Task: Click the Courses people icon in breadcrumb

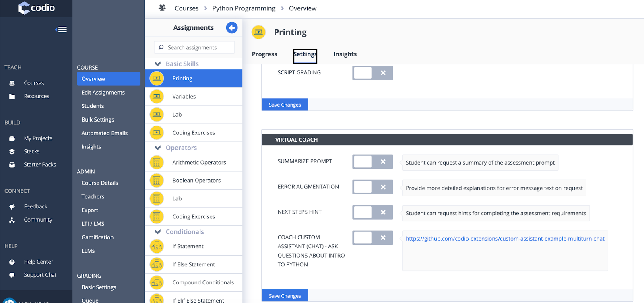Action: [162, 8]
